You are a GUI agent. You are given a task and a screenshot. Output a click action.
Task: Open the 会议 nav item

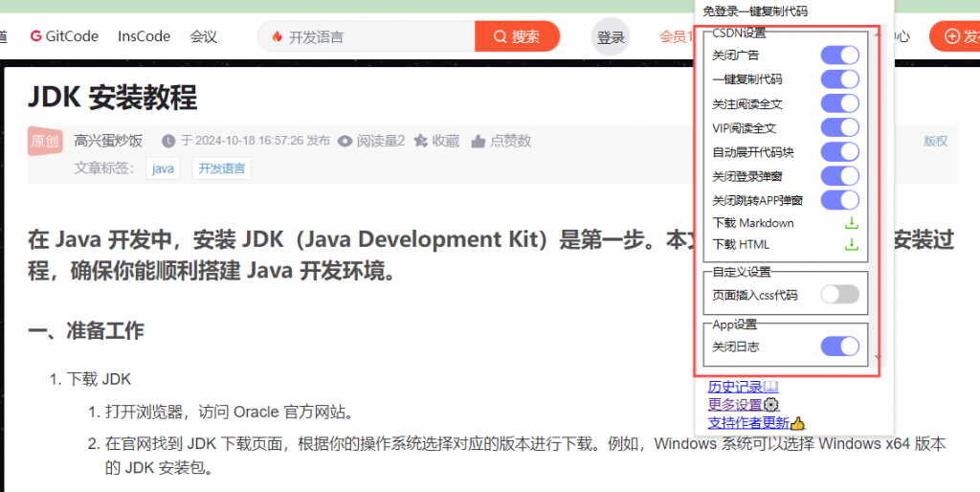[x=203, y=36]
